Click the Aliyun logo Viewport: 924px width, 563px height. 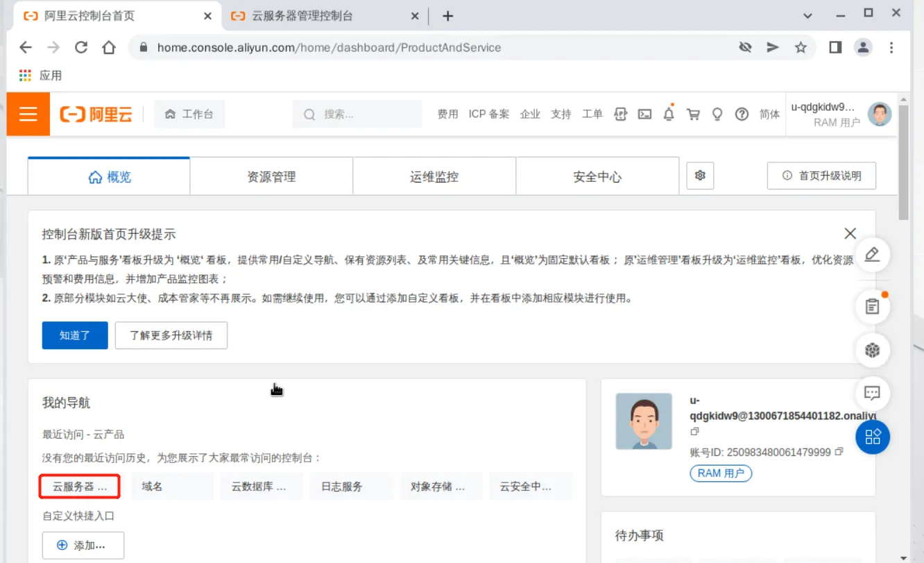click(x=96, y=115)
